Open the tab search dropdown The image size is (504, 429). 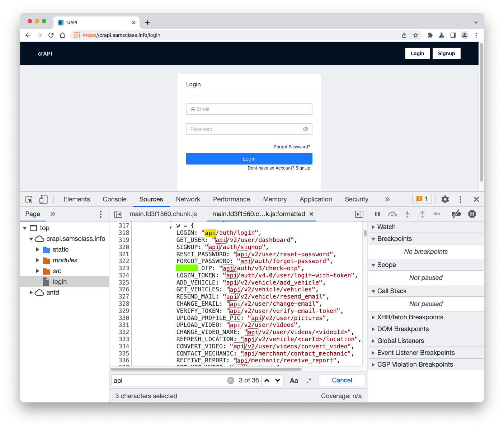(476, 22)
